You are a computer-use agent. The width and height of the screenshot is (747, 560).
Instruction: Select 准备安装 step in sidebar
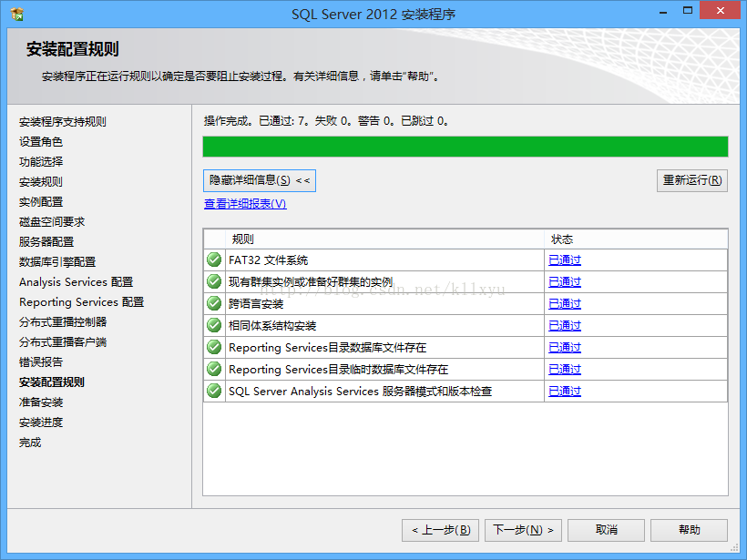tap(41, 402)
